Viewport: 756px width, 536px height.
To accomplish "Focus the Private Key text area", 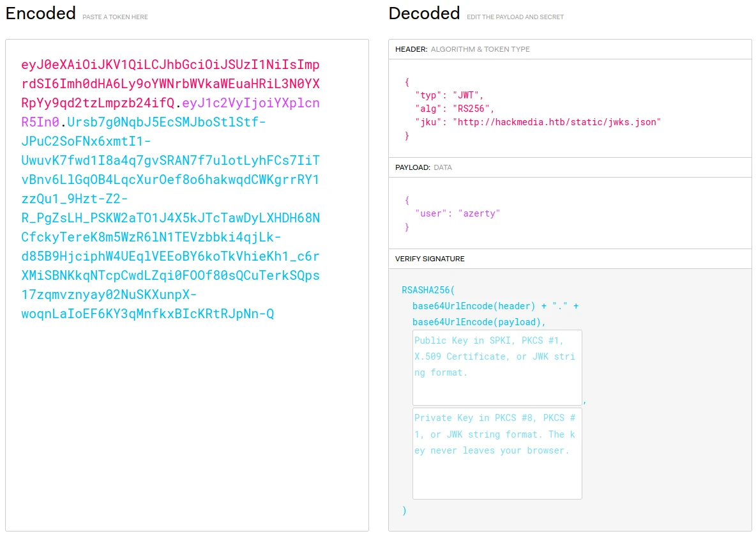I will pyautogui.click(x=497, y=453).
